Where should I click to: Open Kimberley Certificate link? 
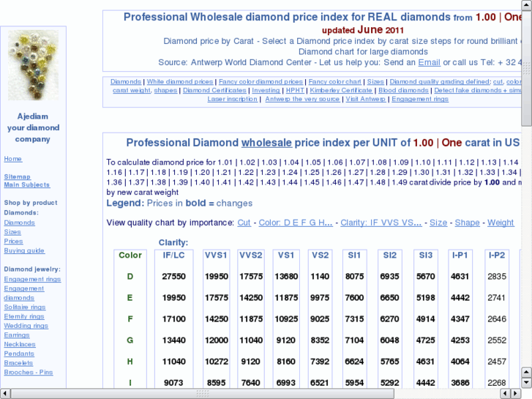341,90
